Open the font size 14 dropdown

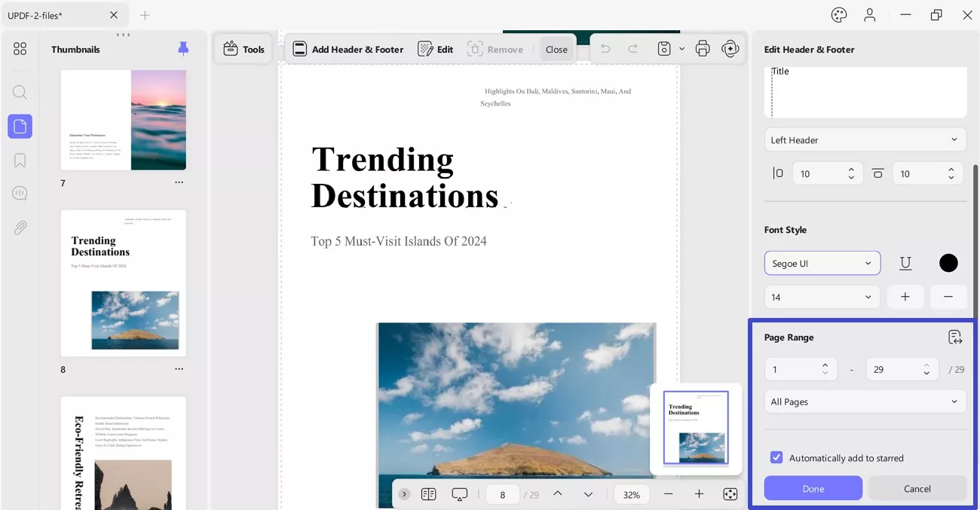(x=822, y=297)
